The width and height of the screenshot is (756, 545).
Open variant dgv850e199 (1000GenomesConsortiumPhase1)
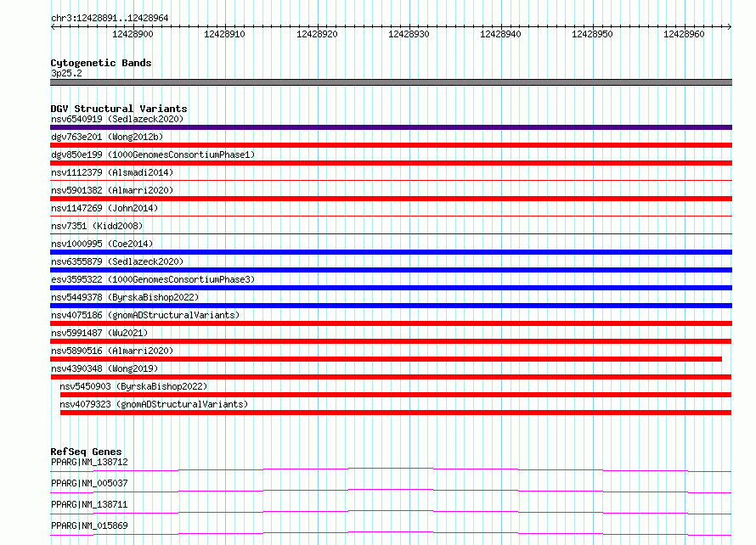point(153,155)
